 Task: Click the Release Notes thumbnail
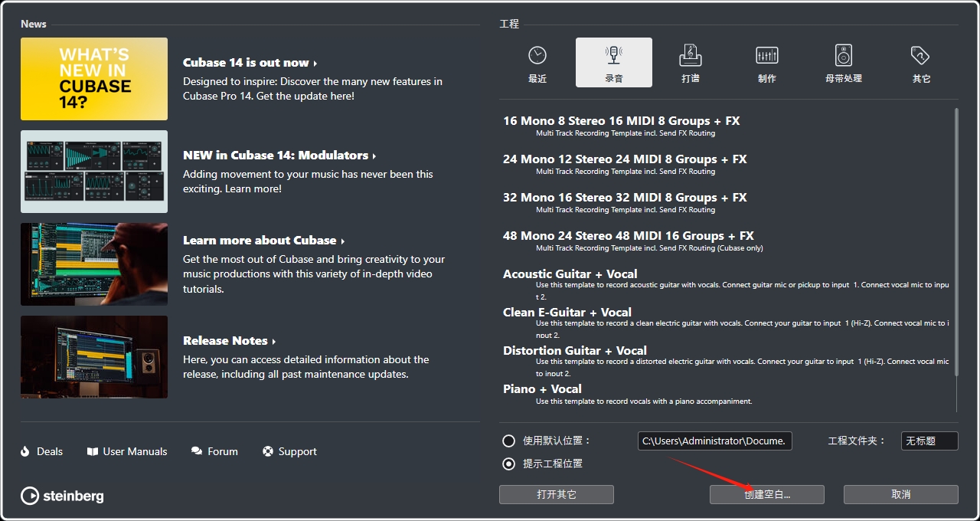pyautogui.click(x=94, y=357)
